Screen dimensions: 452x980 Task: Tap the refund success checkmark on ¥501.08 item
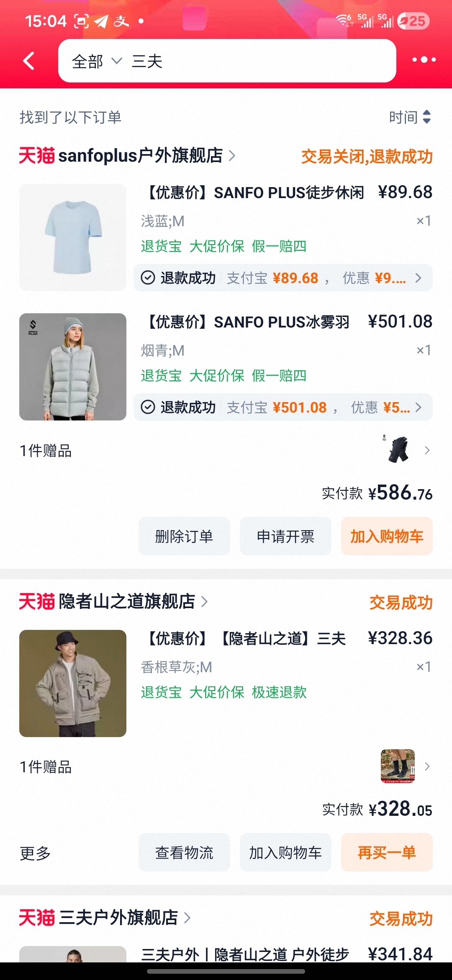148,407
